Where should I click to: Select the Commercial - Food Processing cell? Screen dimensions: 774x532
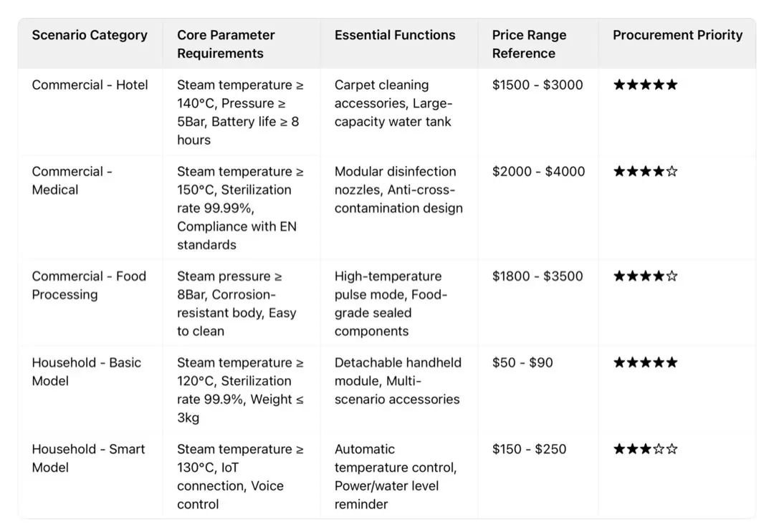(89, 286)
